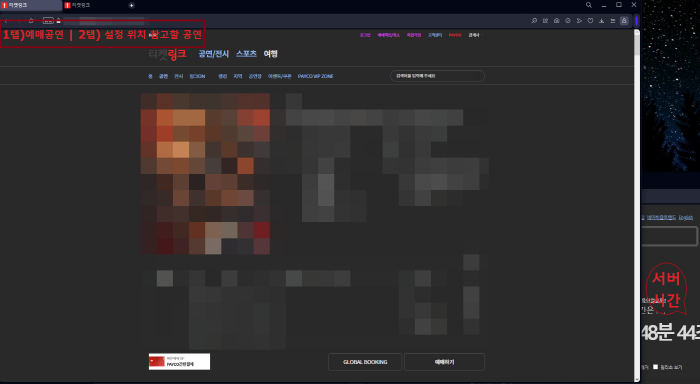The image size is (700, 384).
Task: Click the browser forward arrow
Action: 19,21
